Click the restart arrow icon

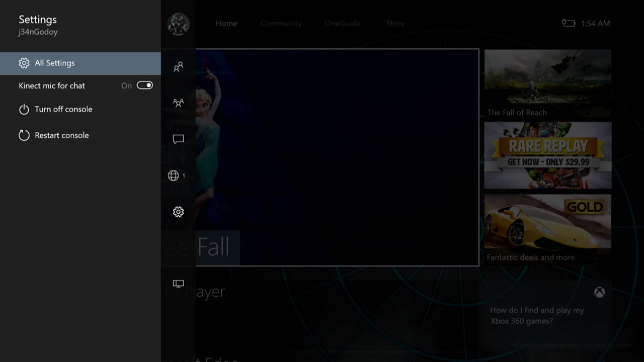click(24, 135)
